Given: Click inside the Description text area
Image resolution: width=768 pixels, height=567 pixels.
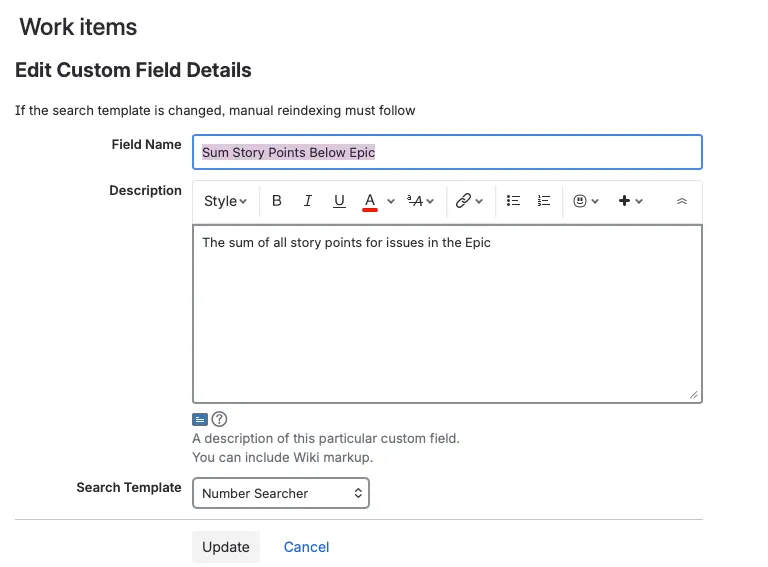Looking at the screenshot, I should click(x=447, y=314).
